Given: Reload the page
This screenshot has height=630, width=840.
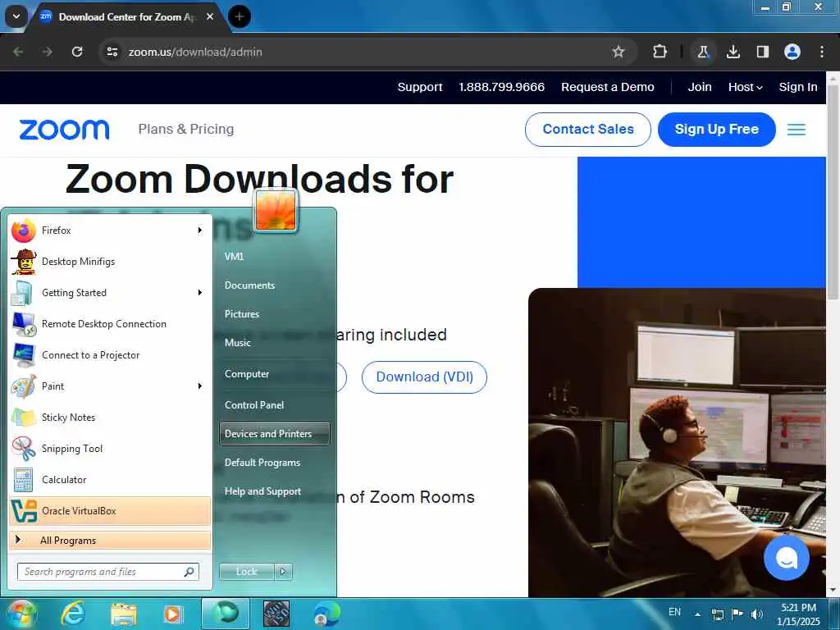Looking at the screenshot, I should click(x=77, y=52).
